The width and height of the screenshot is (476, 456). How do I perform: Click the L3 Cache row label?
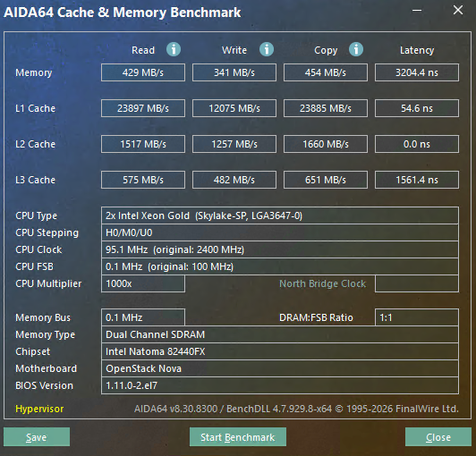click(35, 180)
